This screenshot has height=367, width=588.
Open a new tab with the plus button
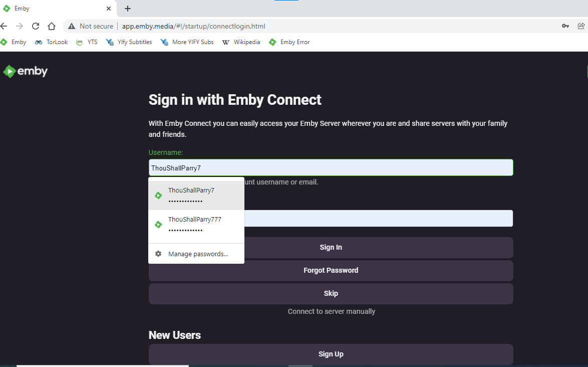click(128, 9)
